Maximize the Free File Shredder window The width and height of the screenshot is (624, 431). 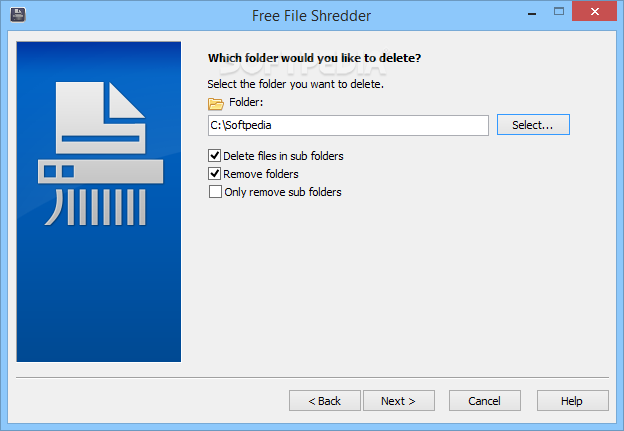point(559,12)
